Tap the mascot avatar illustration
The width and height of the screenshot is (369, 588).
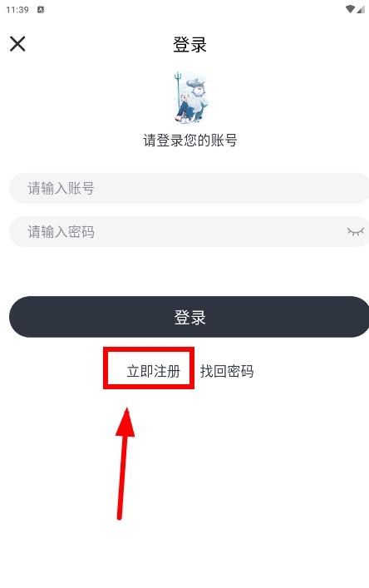190,97
